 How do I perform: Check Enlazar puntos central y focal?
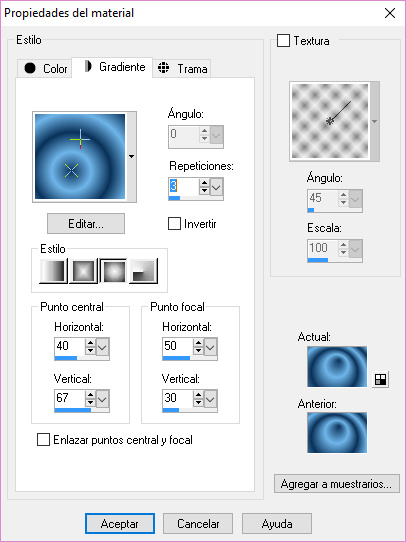[43, 440]
